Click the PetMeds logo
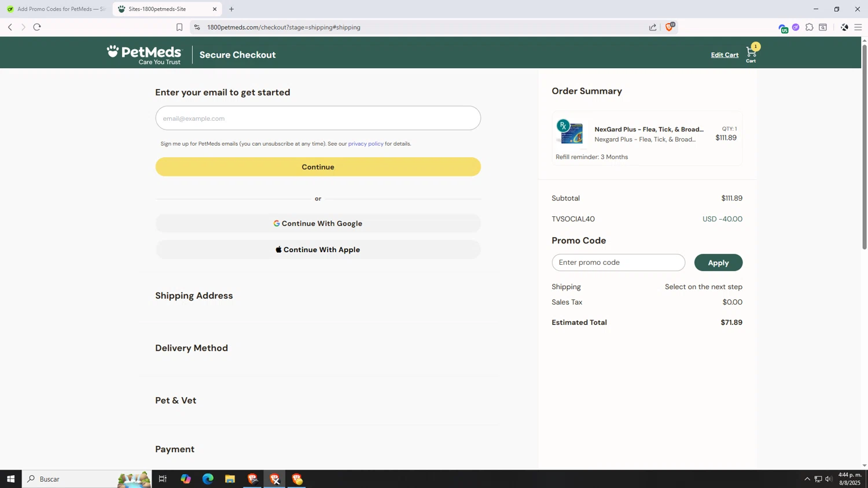The height and width of the screenshot is (488, 868). (144, 55)
